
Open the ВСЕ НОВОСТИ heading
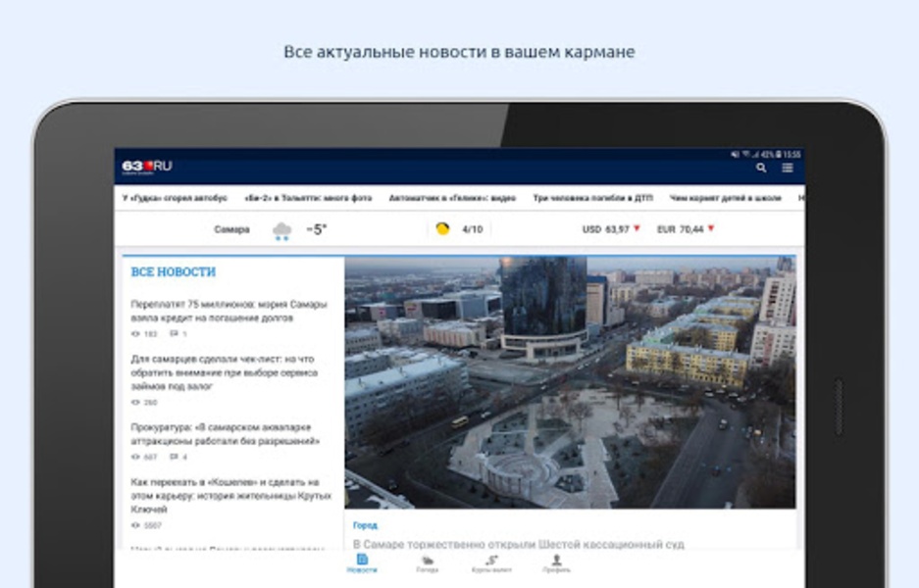coord(174,271)
